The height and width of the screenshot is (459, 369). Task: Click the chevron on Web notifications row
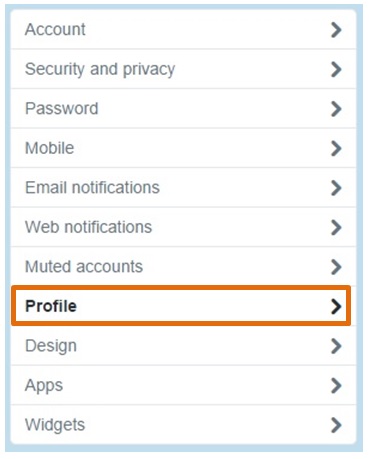coord(336,227)
